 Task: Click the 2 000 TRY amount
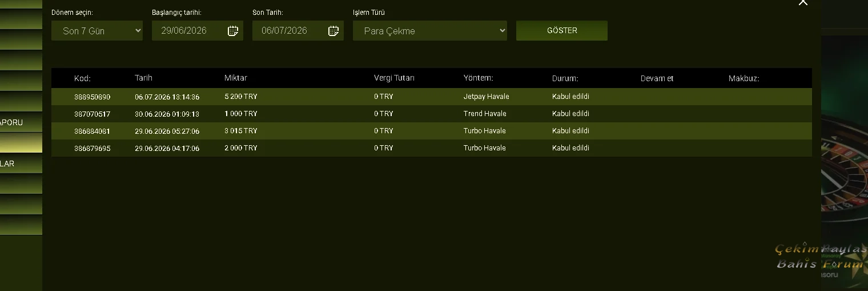click(241, 148)
